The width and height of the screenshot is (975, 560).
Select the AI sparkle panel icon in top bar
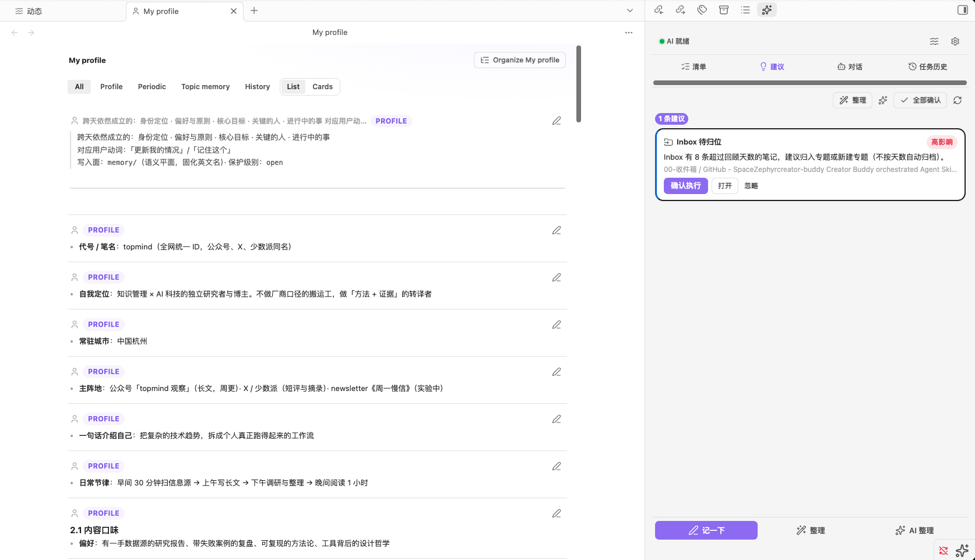click(x=767, y=10)
